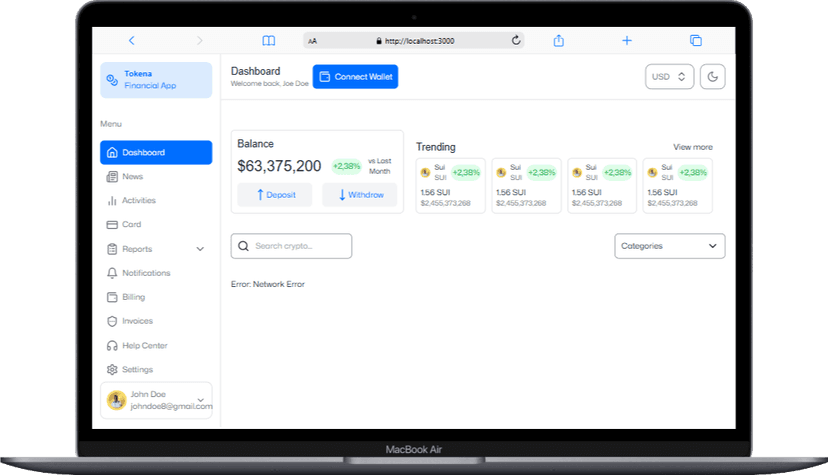The height and width of the screenshot is (475, 828).
Task: Click the Welcome back, Joe Doe text
Action: pyautogui.click(x=269, y=84)
